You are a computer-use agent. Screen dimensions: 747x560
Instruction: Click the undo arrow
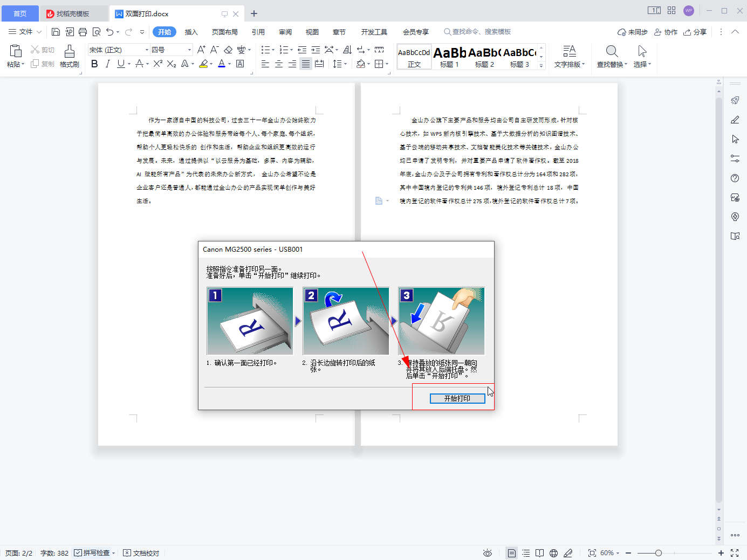[x=110, y=32]
